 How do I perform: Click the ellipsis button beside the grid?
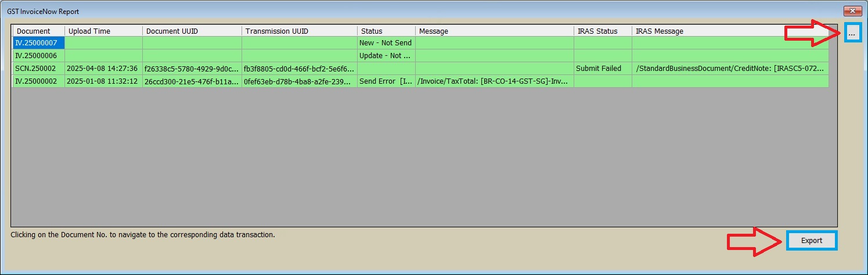(x=851, y=34)
